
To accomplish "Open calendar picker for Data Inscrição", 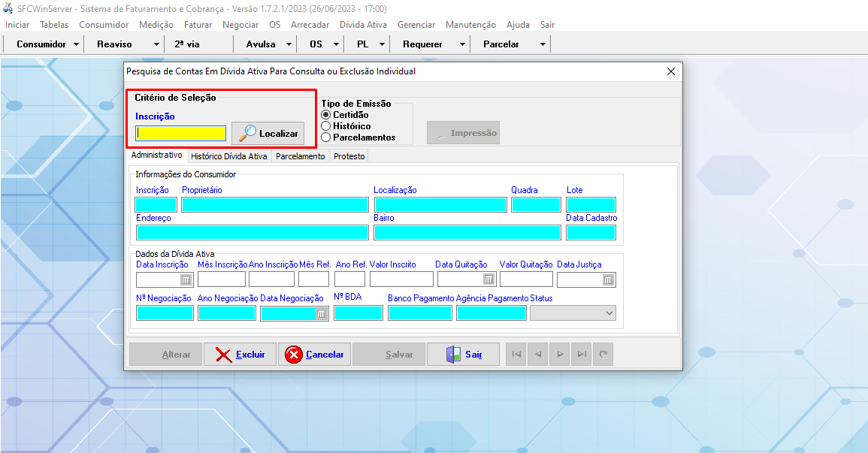I will (186, 279).
